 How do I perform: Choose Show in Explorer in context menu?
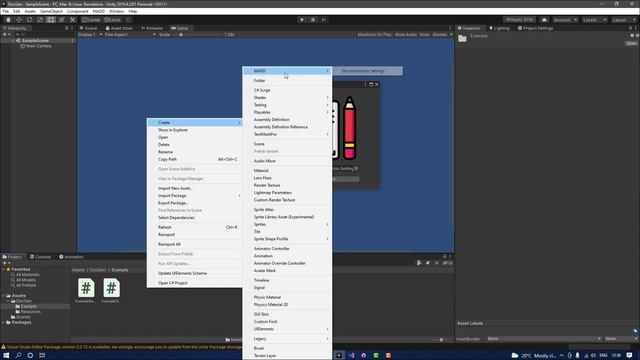pyautogui.click(x=173, y=130)
